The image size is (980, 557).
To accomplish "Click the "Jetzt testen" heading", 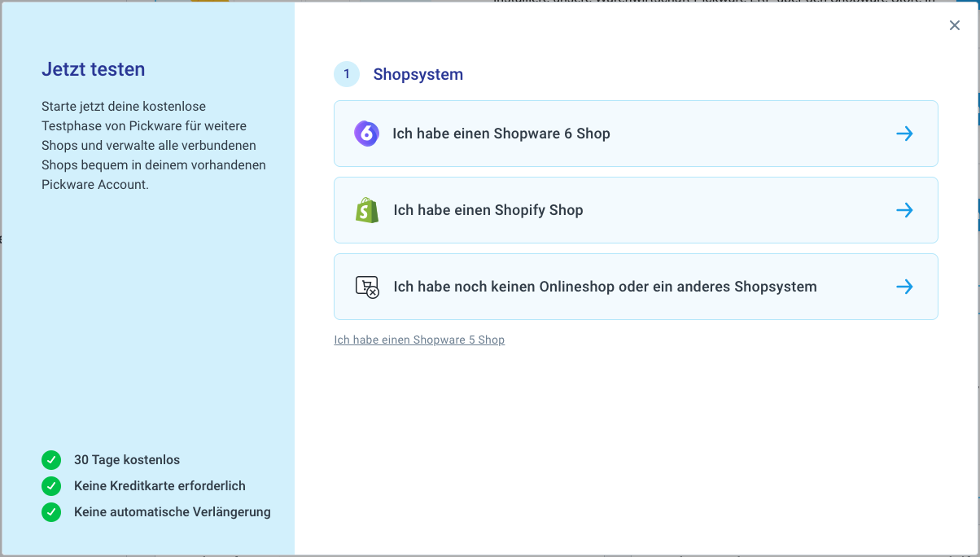I will [94, 69].
